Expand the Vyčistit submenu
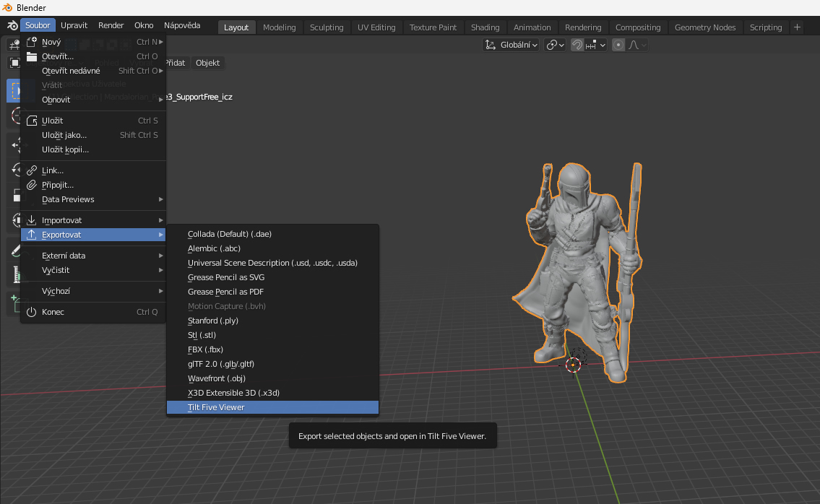Screen dimensions: 820x504 point(93,270)
